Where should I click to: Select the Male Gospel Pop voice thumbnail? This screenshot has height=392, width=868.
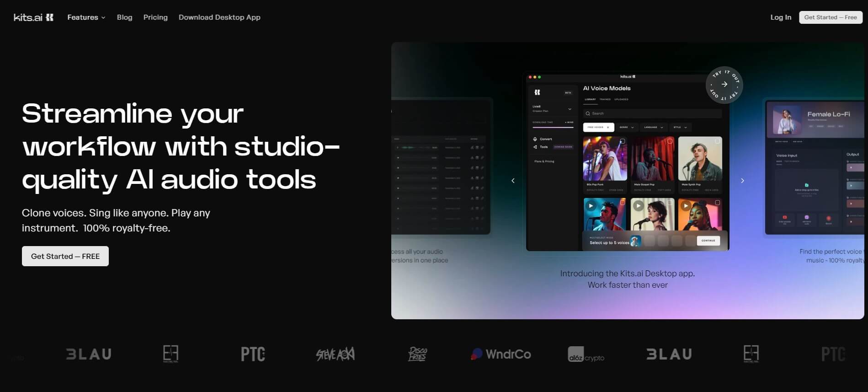(652, 158)
